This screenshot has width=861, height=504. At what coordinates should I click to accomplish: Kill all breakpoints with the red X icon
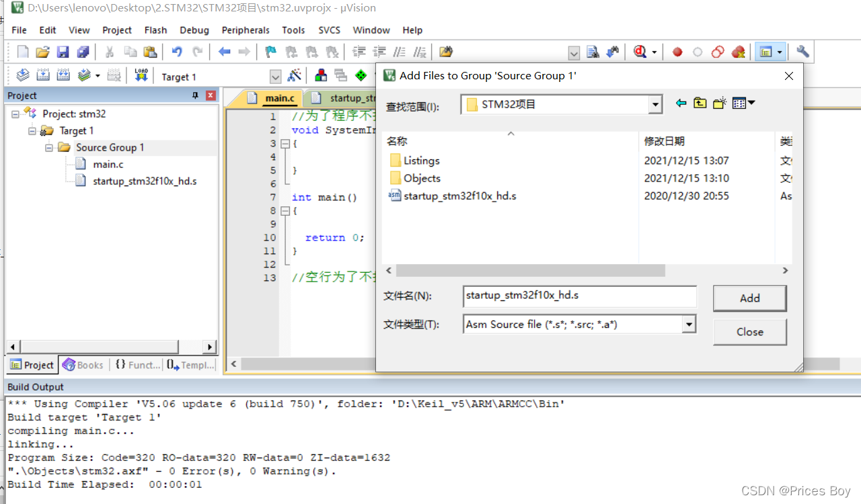coord(738,52)
